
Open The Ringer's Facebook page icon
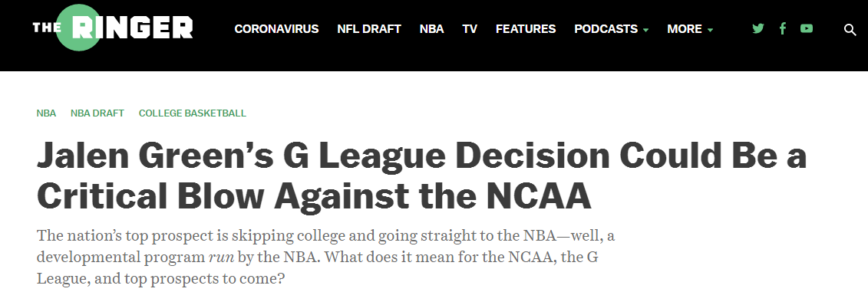point(782,29)
